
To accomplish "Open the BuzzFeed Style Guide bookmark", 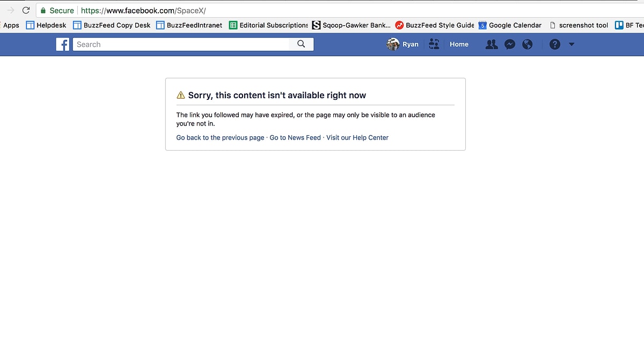I will pos(435,25).
